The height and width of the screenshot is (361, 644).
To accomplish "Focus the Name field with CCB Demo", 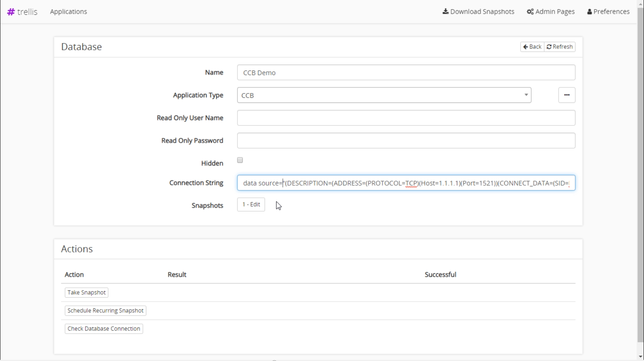I will [406, 72].
